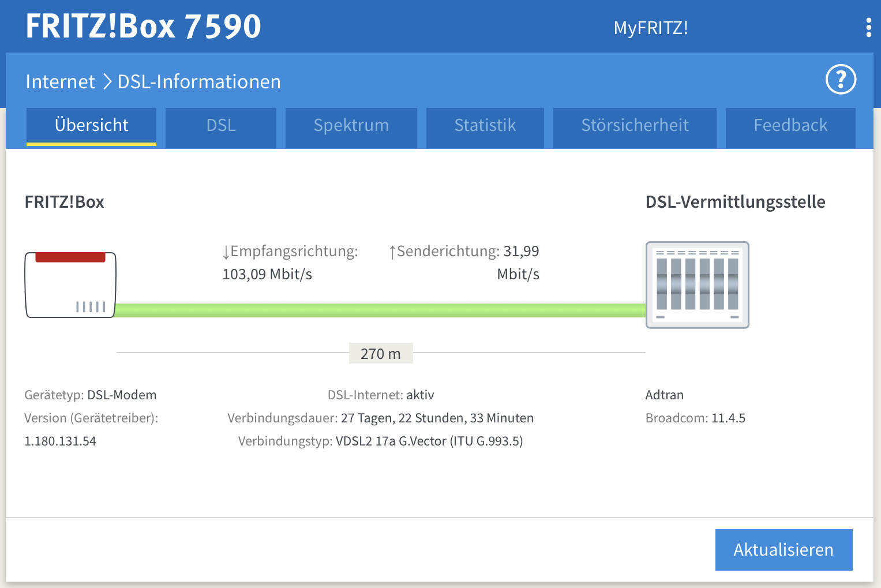The height and width of the screenshot is (588, 881).
Task: Click the Broadcom 11.4.5 version text
Action: coord(695,418)
